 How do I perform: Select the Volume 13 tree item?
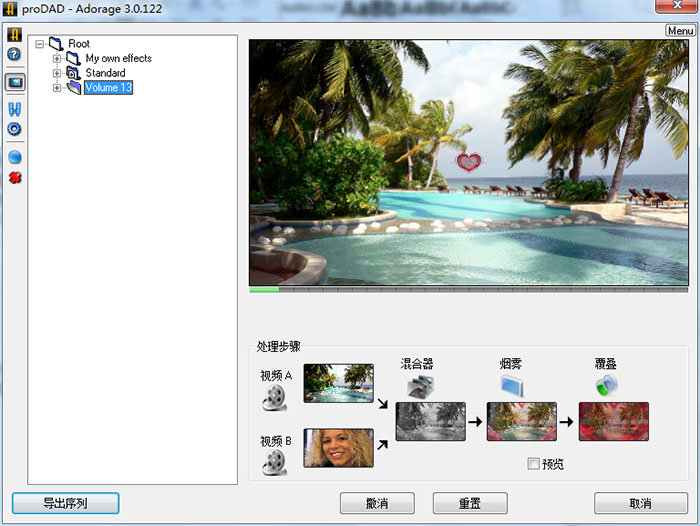click(108, 88)
